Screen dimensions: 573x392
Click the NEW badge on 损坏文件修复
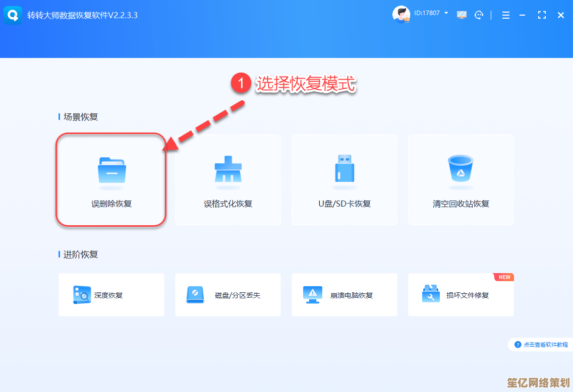(x=504, y=277)
